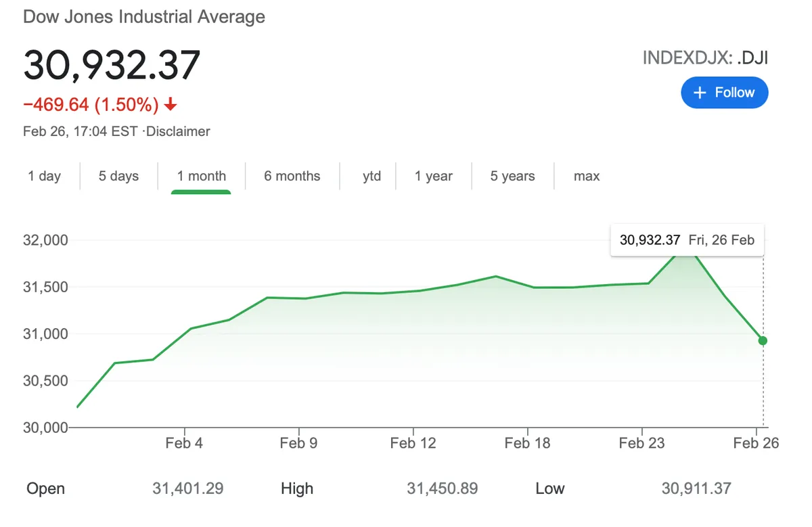Click the Follow button
Screen dimensions: 812x527
pyautogui.click(x=724, y=93)
